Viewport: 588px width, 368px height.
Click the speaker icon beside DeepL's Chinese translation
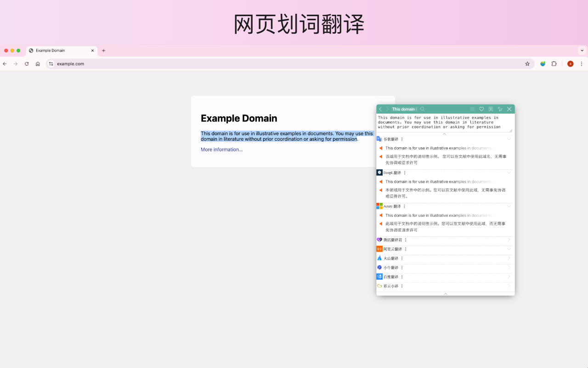pos(381,190)
